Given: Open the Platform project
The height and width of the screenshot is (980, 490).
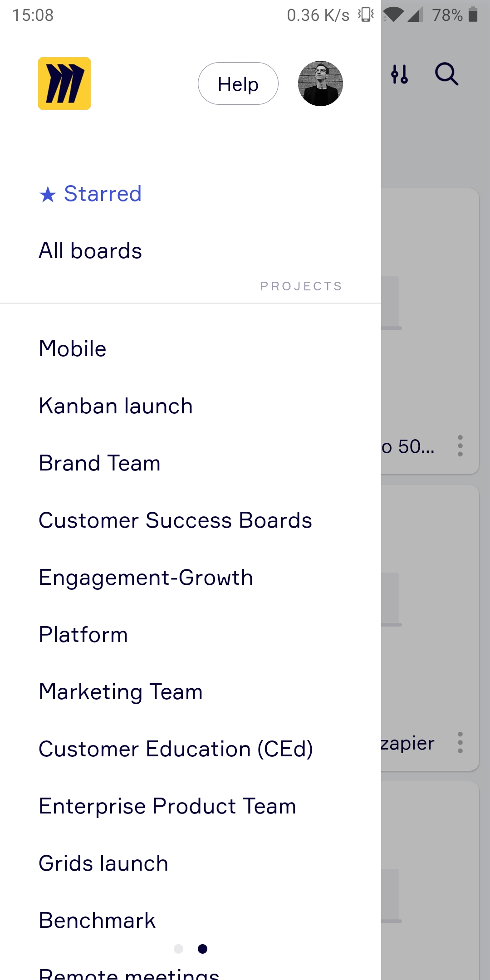Looking at the screenshot, I should 83,635.
